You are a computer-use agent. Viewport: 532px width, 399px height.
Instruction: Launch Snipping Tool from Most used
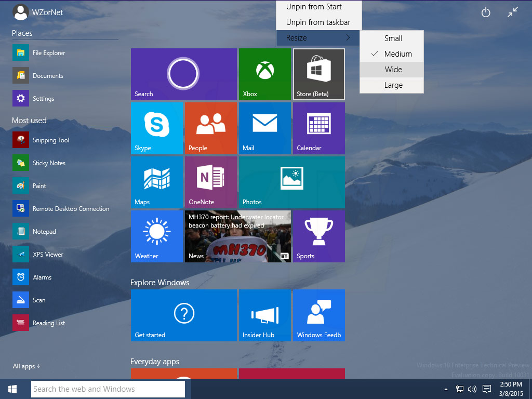tap(41, 140)
